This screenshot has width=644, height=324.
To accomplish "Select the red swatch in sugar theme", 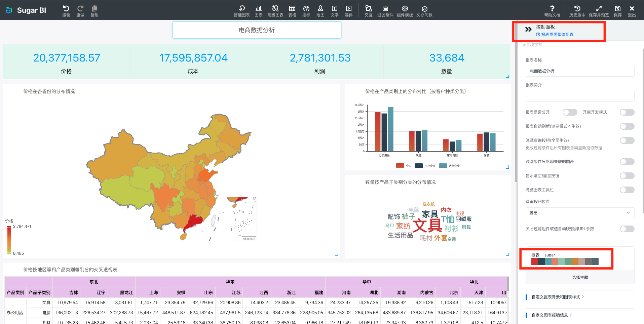I will pos(535,261).
